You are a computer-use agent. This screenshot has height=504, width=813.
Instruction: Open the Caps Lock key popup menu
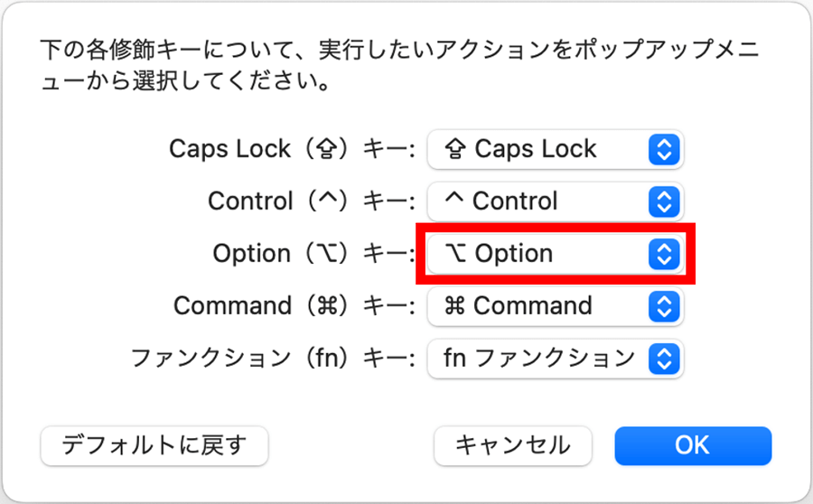tap(553, 149)
